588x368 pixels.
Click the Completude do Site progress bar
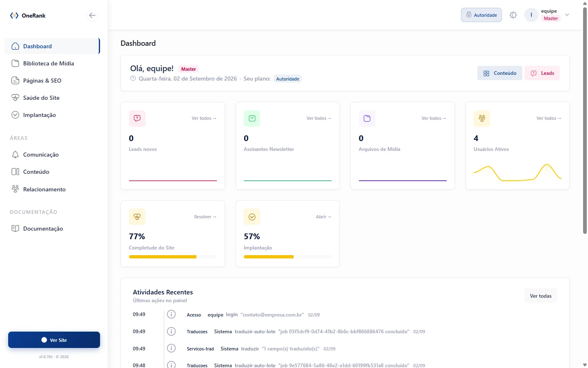point(173,257)
